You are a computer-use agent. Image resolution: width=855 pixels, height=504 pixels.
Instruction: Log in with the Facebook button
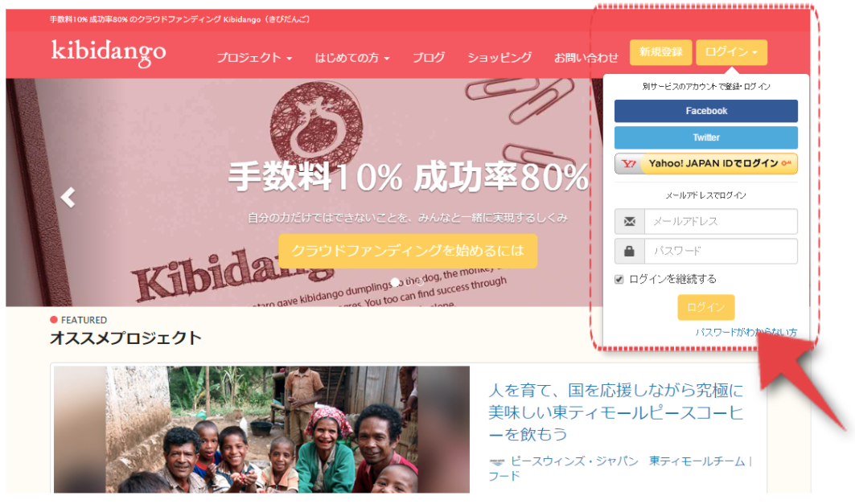[705, 111]
